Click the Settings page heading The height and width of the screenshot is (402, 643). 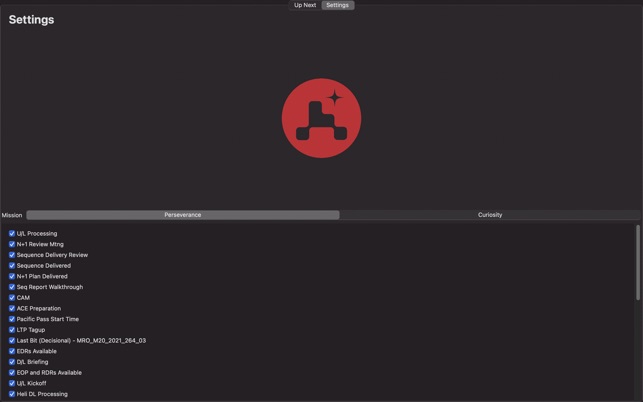pos(31,20)
